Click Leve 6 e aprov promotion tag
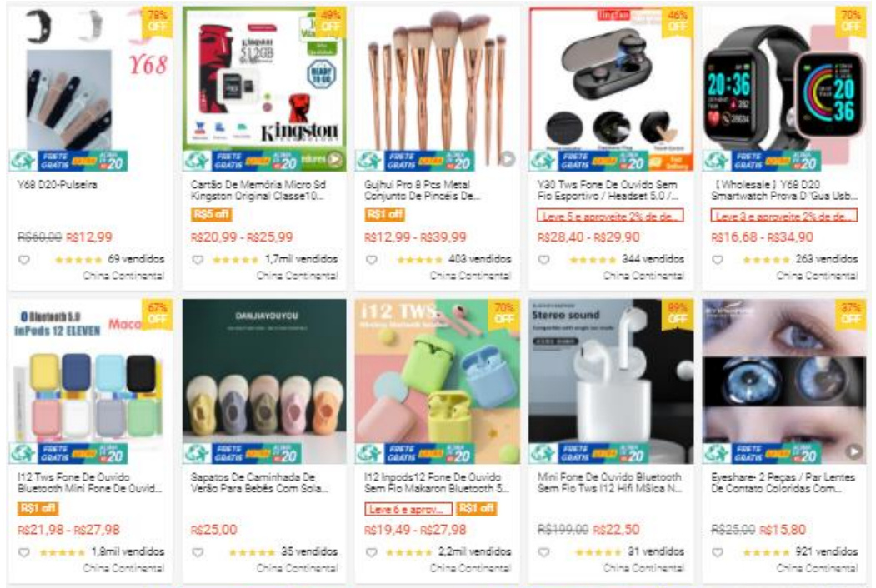 click(x=408, y=509)
